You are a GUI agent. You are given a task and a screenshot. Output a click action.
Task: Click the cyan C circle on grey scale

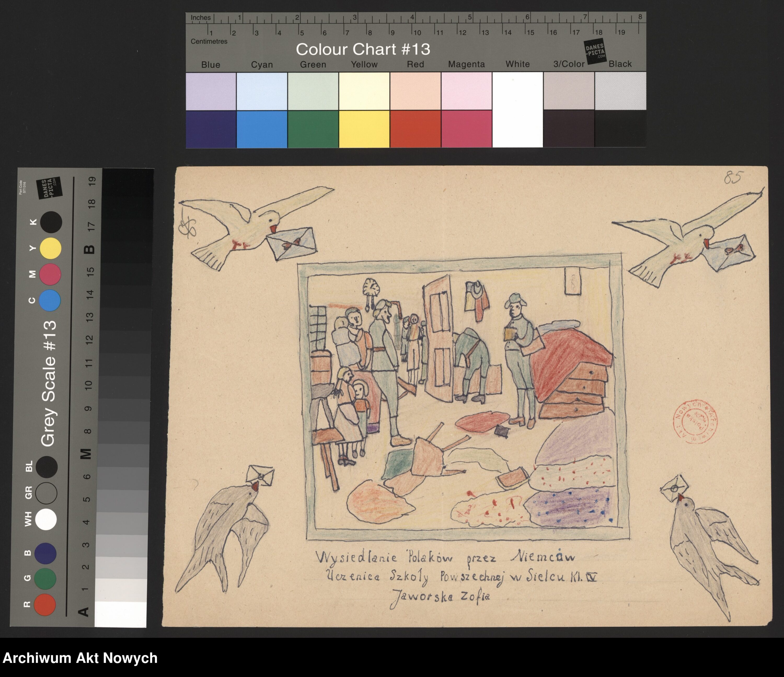tap(50, 301)
